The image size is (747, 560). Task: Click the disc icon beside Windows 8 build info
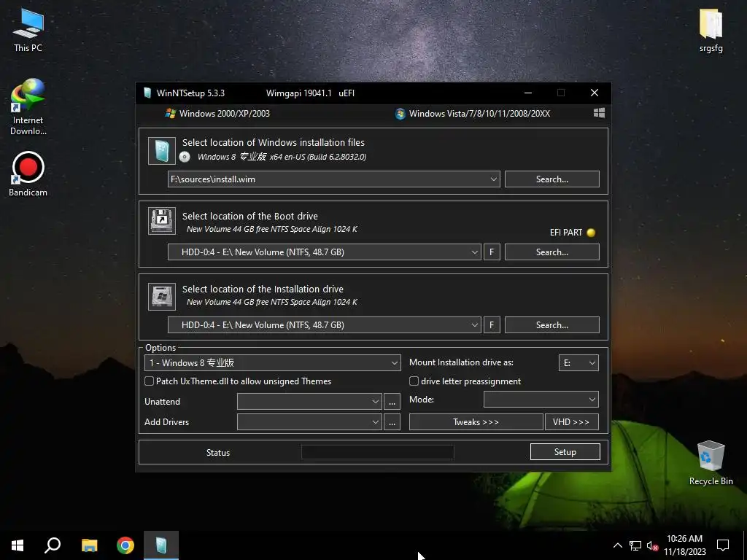[x=185, y=157]
